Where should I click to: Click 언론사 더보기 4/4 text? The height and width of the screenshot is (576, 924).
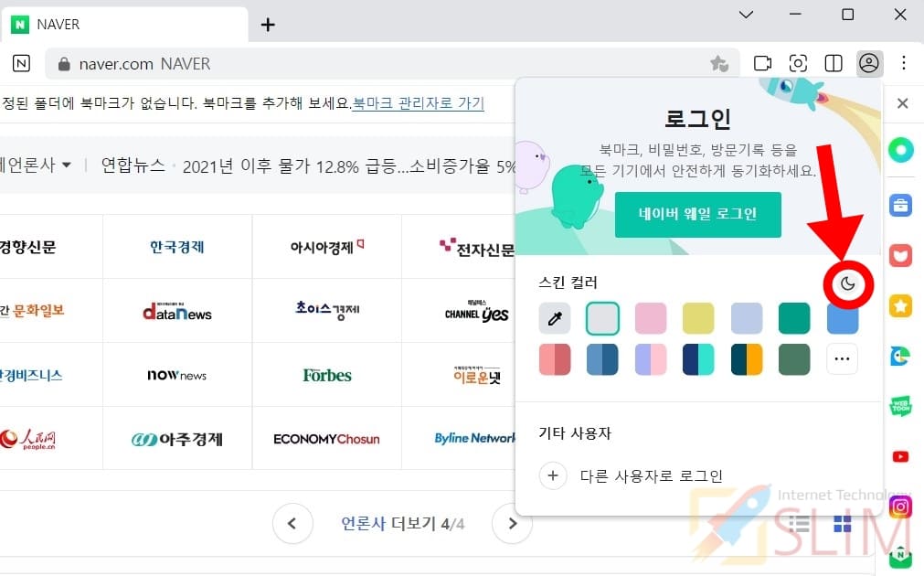pyautogui.click(x=402, y=524)
